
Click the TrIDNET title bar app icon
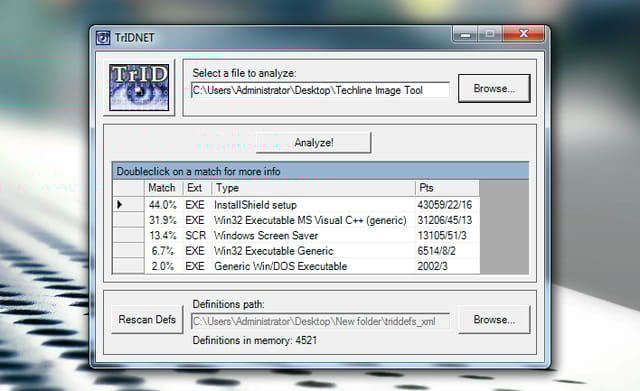tap(103, 38)
